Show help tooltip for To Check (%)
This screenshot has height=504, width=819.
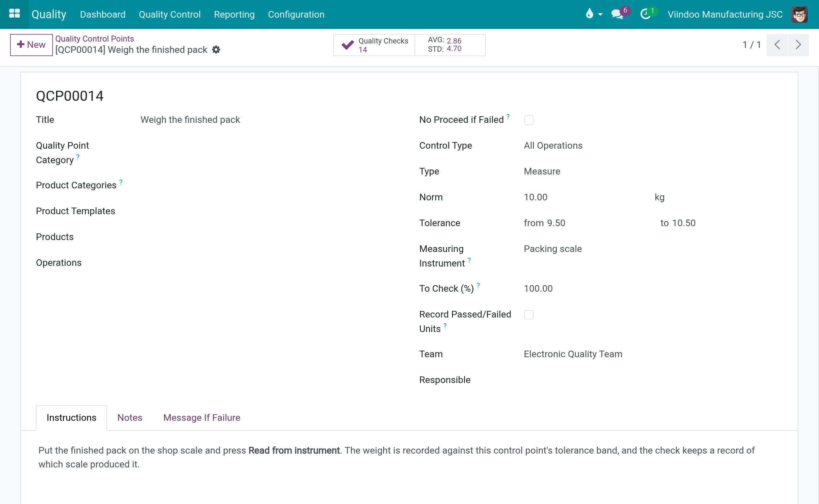pos(478,285)
